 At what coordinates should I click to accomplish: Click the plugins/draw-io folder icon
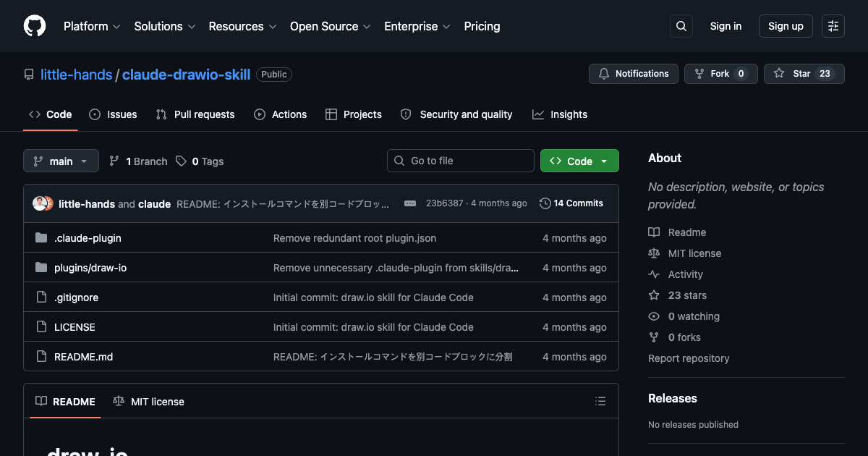coord(41,268)
